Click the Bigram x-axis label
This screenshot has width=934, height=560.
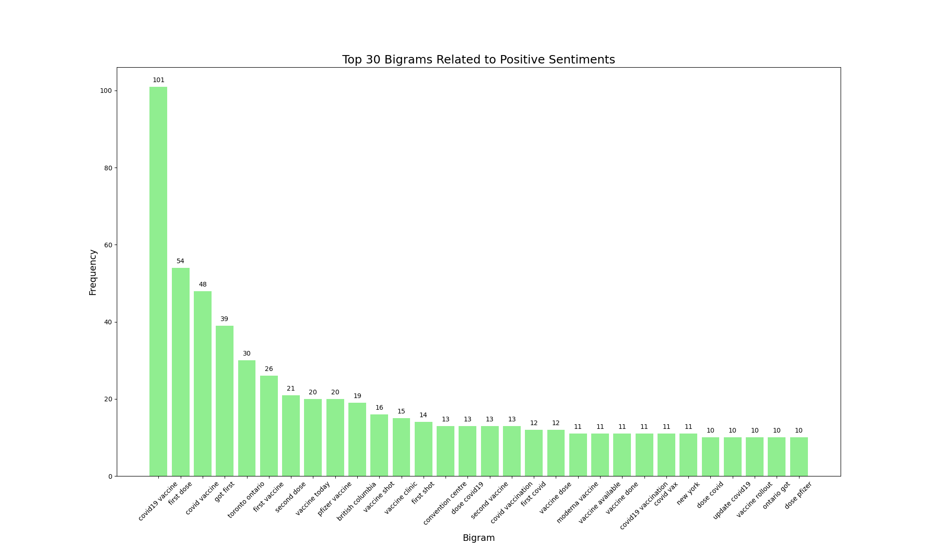point(478,538)
